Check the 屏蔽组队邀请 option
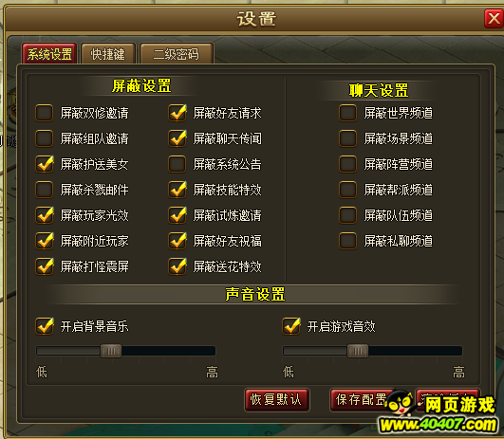This screenshot has width=504, height=439. (44, 138)
